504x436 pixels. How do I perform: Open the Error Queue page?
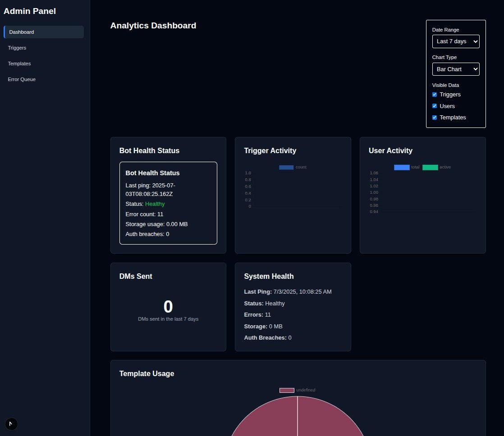(22, 79)
